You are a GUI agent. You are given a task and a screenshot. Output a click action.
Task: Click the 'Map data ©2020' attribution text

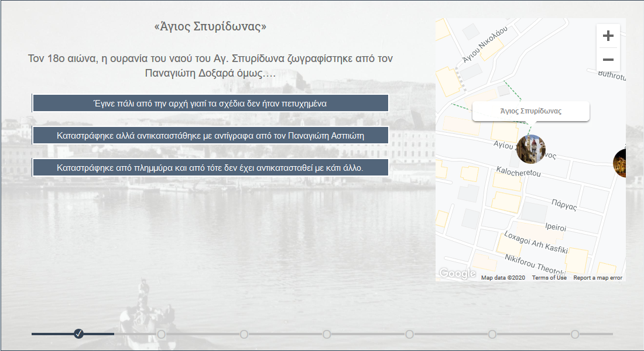503,278
